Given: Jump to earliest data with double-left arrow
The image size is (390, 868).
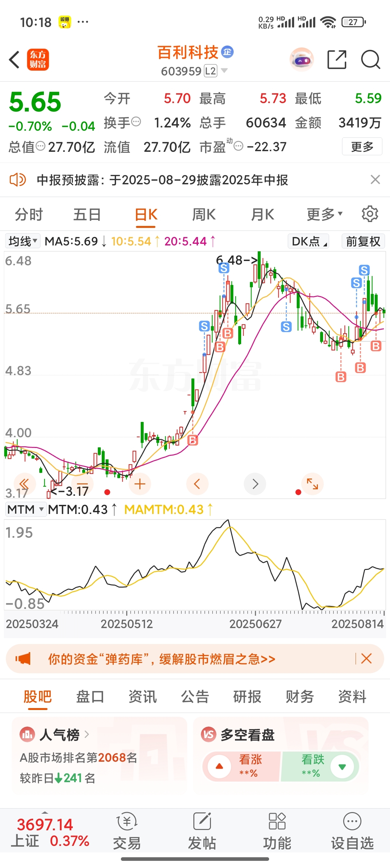Looking at the screenshot, I should (24, 484).
